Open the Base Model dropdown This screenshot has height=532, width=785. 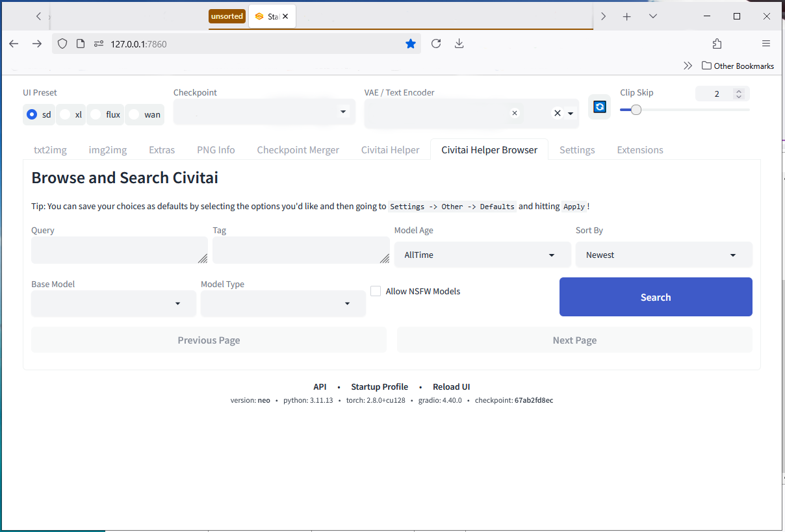click(x=114, y=303)
